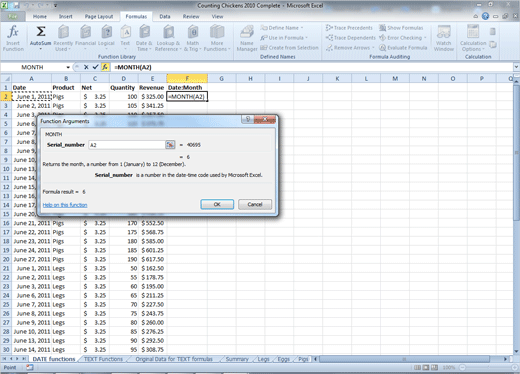
Task: Click Create from Selection
Action: click(289, 48)
